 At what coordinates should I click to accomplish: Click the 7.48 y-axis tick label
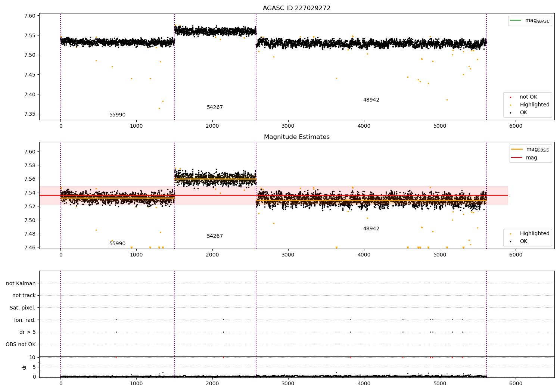(29, 234)
